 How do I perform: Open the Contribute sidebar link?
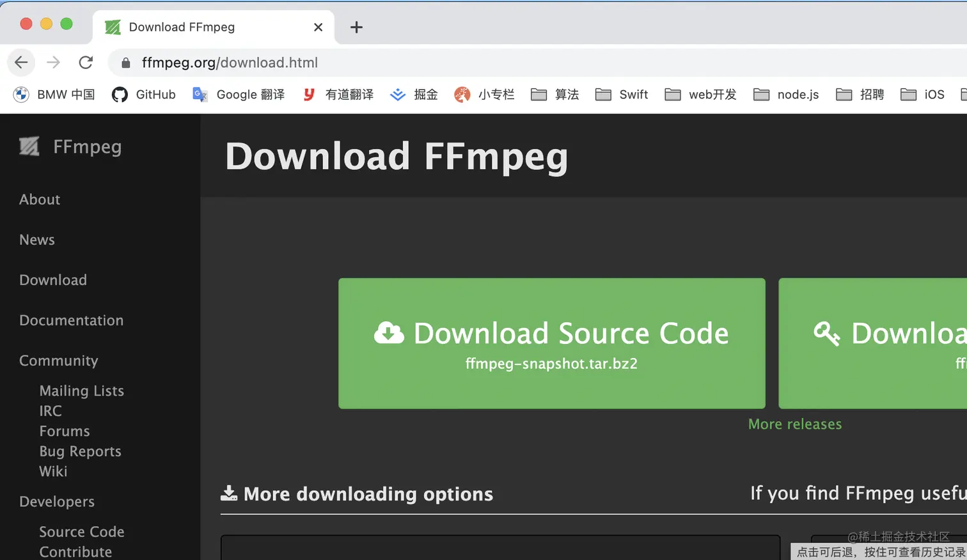click(x=75, y=552)
